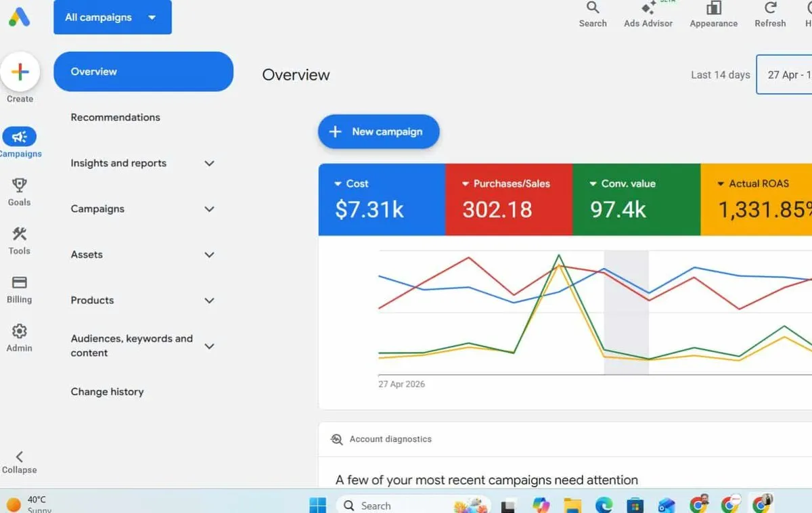
Task: Click the Windows Start button on taskbar
Action: (x=317, y=505)
